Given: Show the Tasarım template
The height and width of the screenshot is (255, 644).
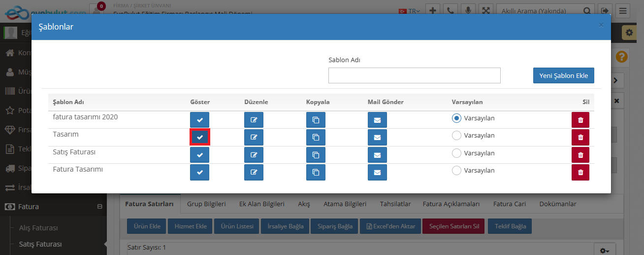Looking at the screenshot, I should coord(200,137).
